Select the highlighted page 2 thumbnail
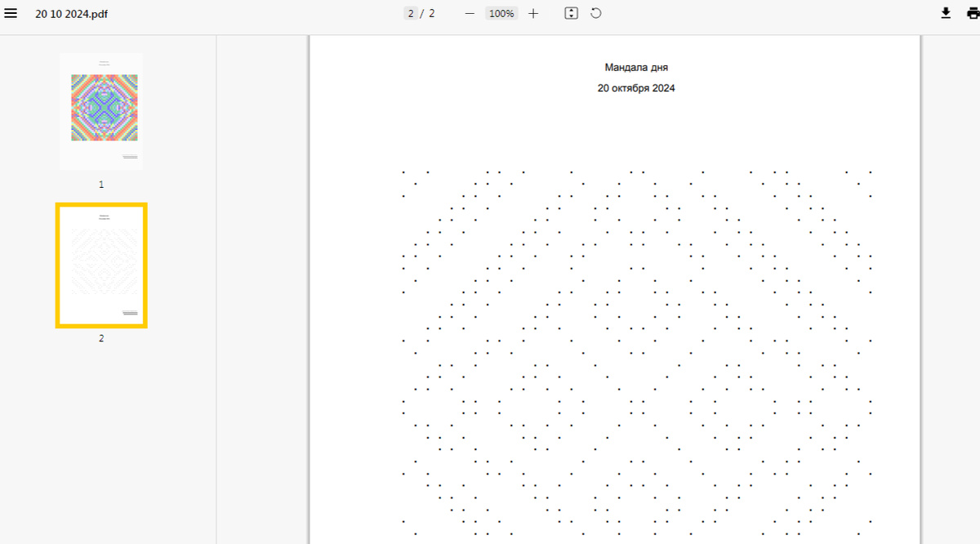The height and width of the screenshot is (544, 980). tap(101, 265)
